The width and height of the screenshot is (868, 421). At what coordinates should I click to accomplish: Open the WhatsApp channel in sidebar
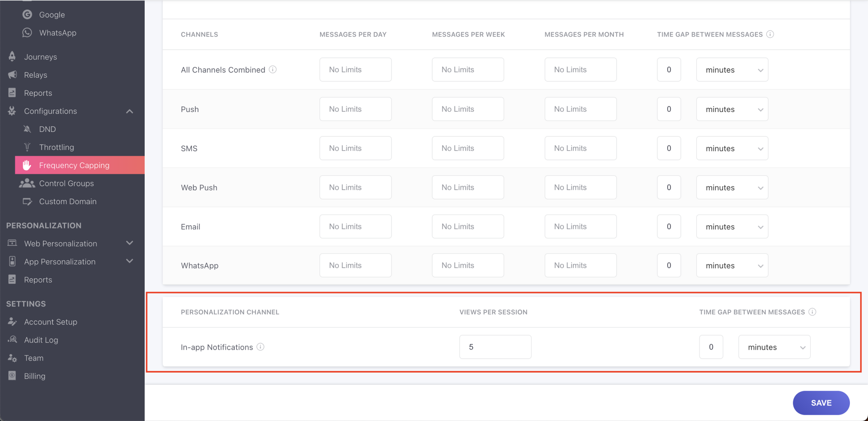(x=57, y=33)
